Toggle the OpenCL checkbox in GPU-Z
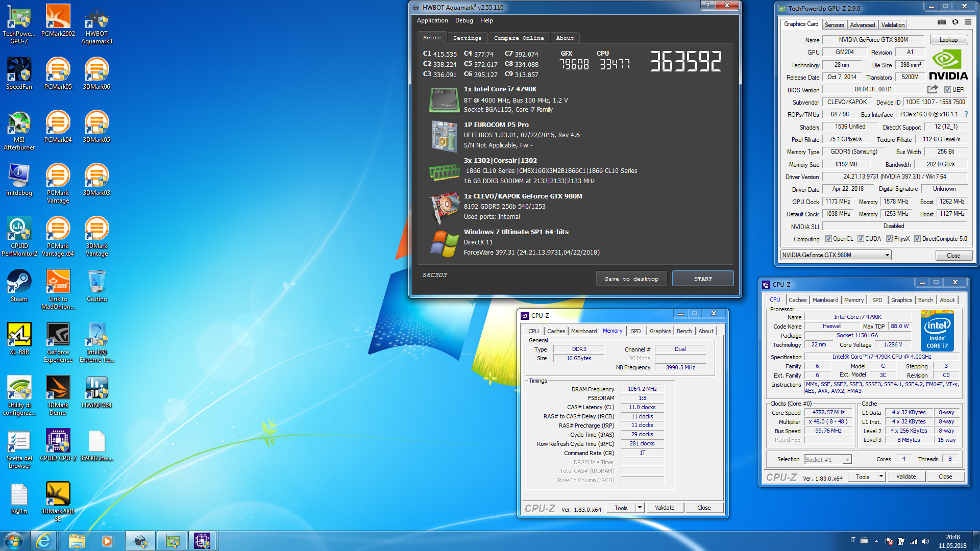 828,239
